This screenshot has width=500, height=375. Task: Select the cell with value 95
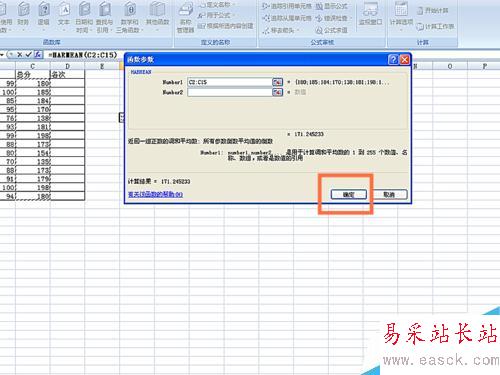click(8, 109)
